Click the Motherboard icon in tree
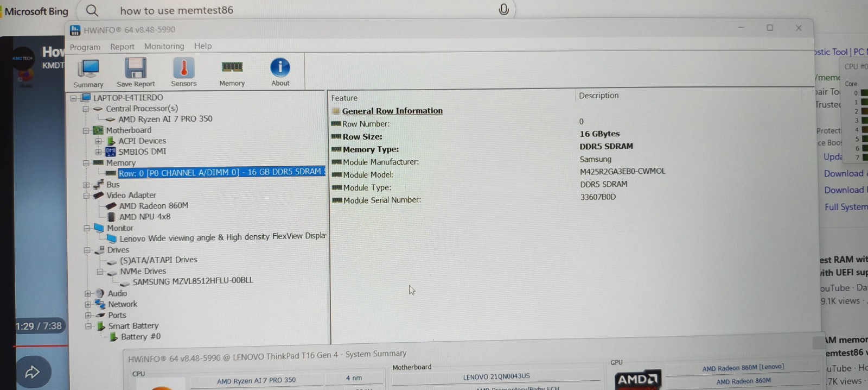 (98, 130)
